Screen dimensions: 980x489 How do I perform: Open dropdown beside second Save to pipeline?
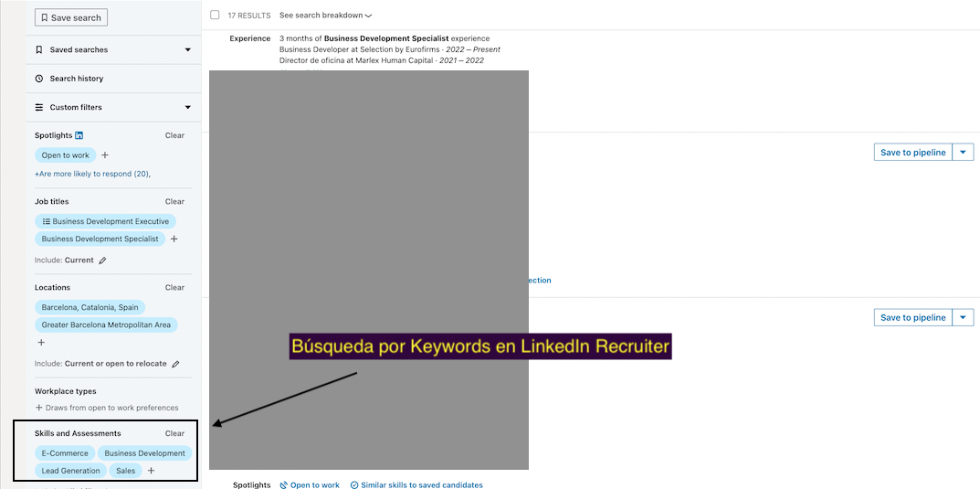(964, 318)
